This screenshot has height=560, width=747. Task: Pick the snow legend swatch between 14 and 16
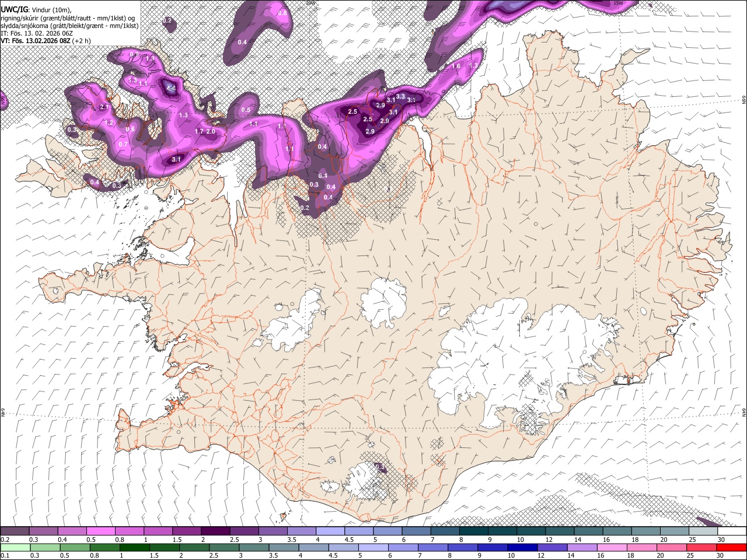click(x=588, y=531)
